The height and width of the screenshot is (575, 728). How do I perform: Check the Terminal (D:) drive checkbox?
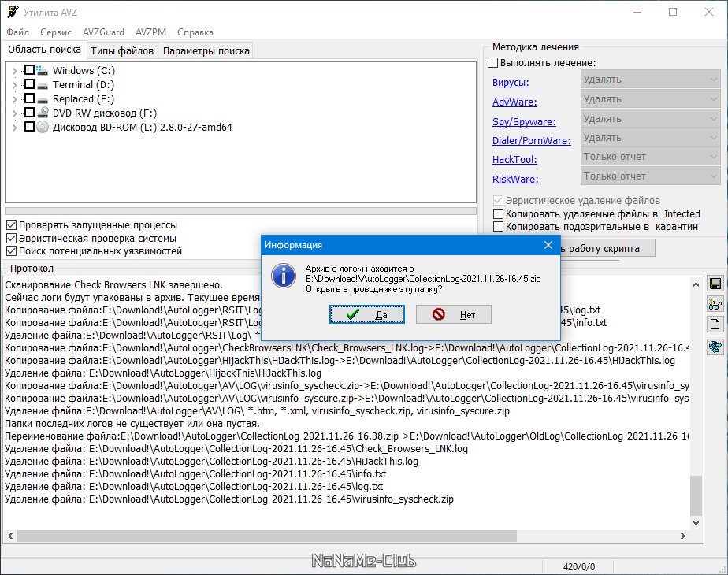point(29,84)
